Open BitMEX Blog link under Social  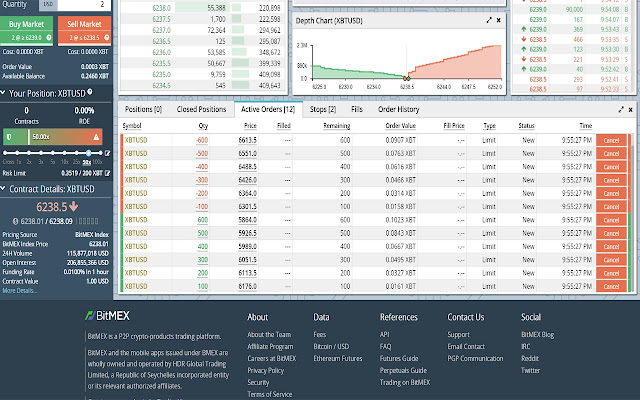pyautogui.click(x=538, y=334)
